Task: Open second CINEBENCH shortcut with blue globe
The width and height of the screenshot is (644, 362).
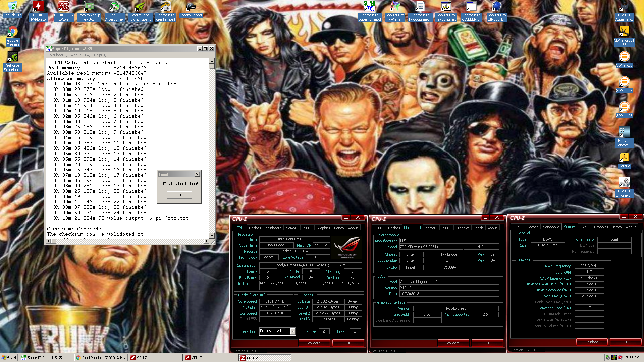Action: 497,11
